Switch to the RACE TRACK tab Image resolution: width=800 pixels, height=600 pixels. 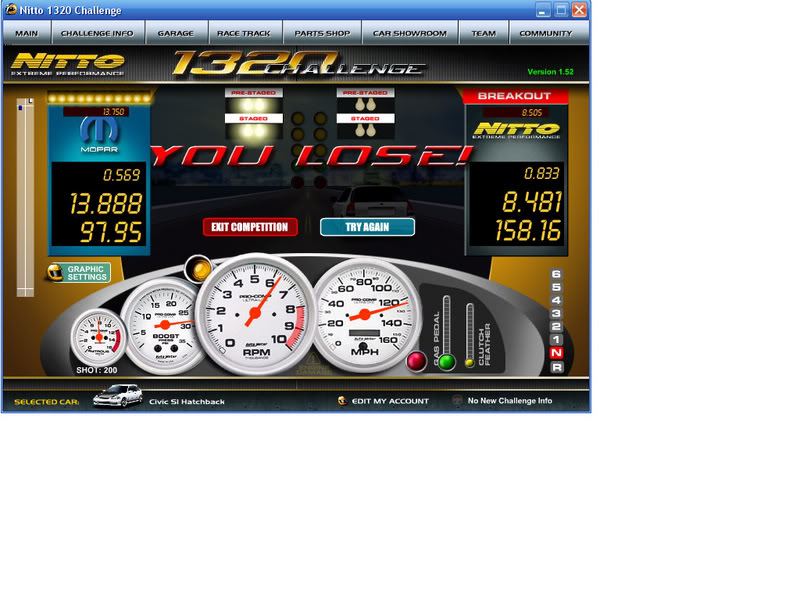coord(244,33)
